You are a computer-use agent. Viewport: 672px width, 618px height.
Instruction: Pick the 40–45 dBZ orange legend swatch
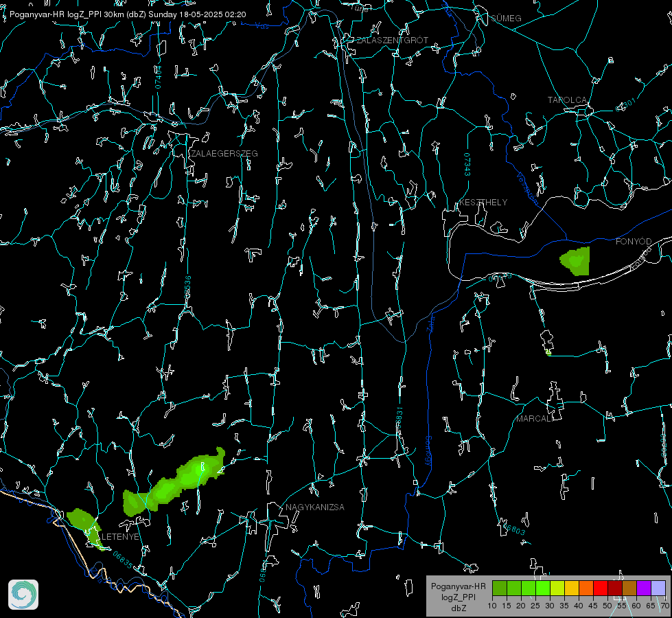(x=586, y=588)
